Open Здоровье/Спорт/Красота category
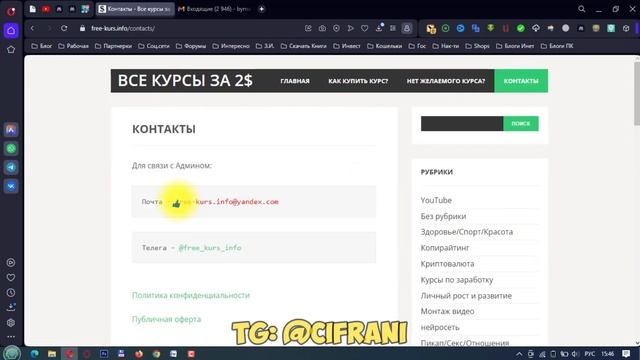 (467, 232)
